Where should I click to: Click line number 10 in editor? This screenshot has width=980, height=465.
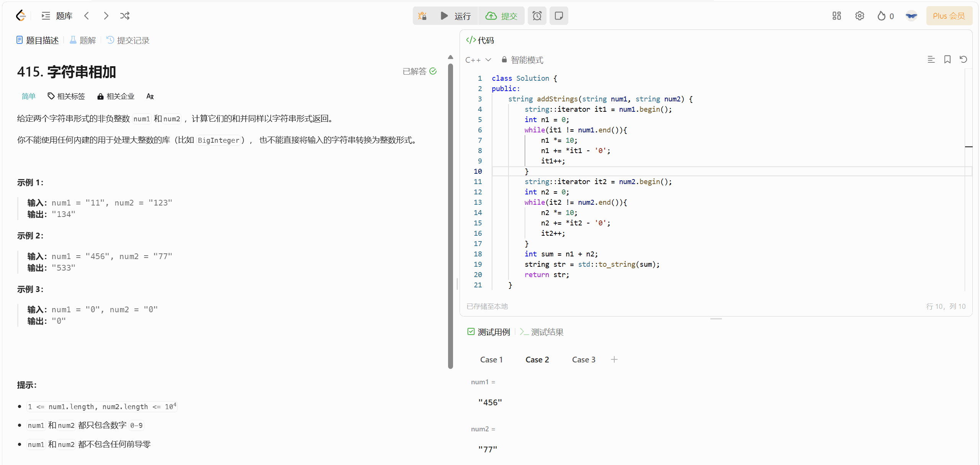(478, 171)
